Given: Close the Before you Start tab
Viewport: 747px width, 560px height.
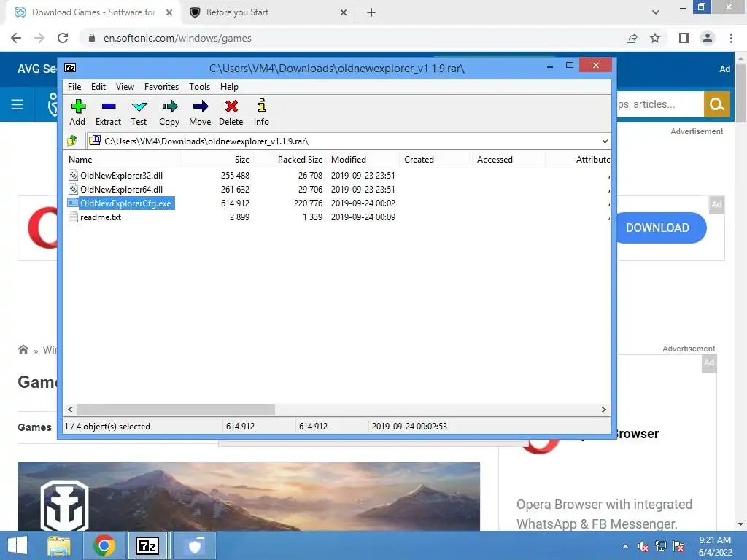Looking at the screenshot, I should [344, 12].
